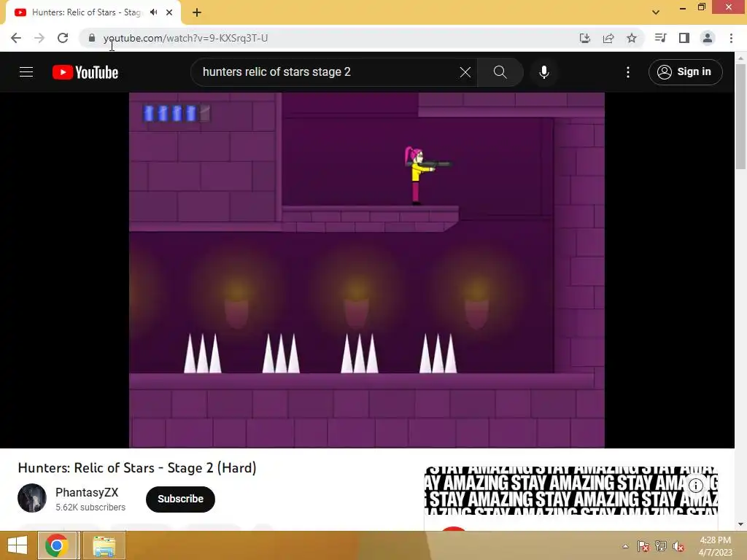
Task: Open YouTube settings three-dot menu
Action: [x=628, y=72]
